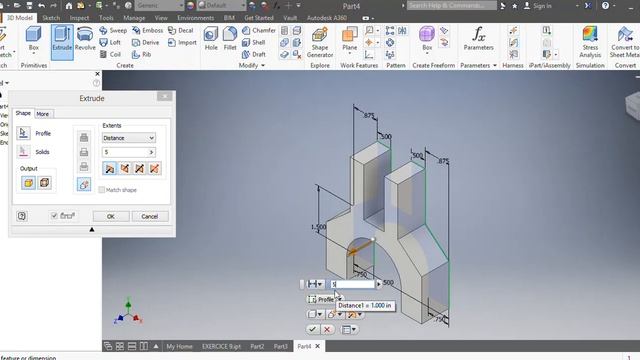Screen dimensions: 640x360
Task: Open the distance value flyout arrow
Action: pos(151,152)
